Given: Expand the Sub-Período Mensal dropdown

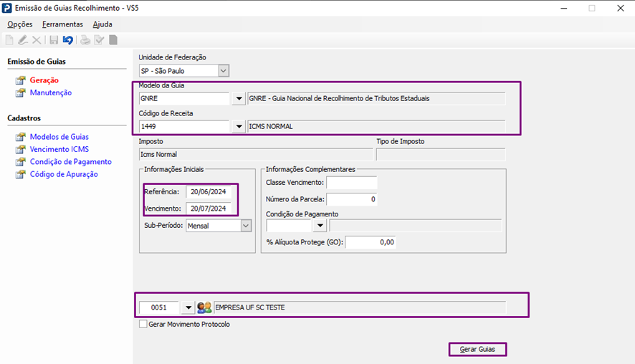Looking at the screenshot, I should (x=246, y=226).
